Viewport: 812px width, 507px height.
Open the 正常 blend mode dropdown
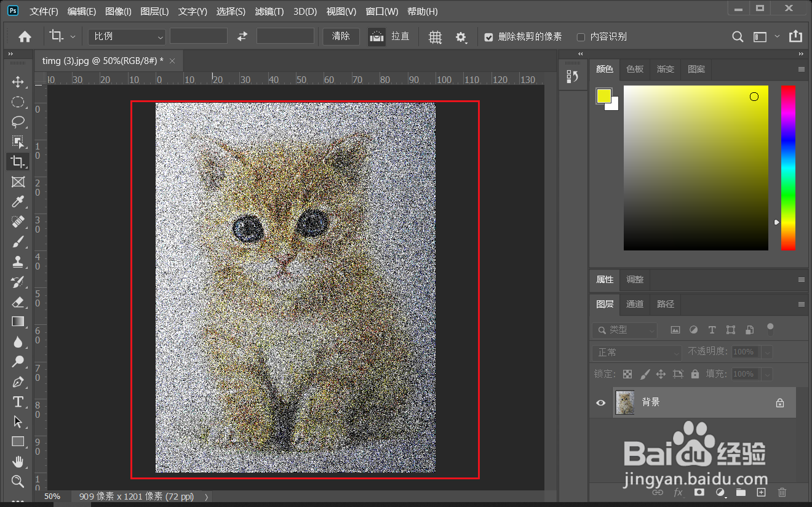[x=637, y=353]
